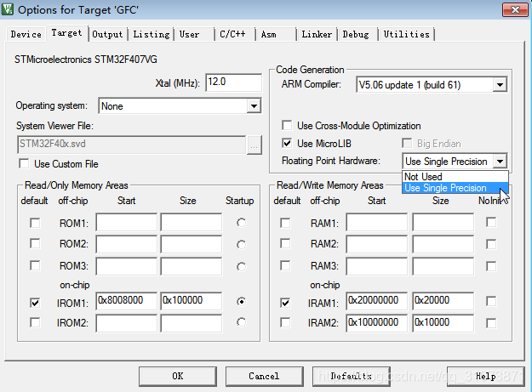Open the Output tab
The height and width of the screenshot is (392, 532).
pyautogui.click(x=107, y=34)
